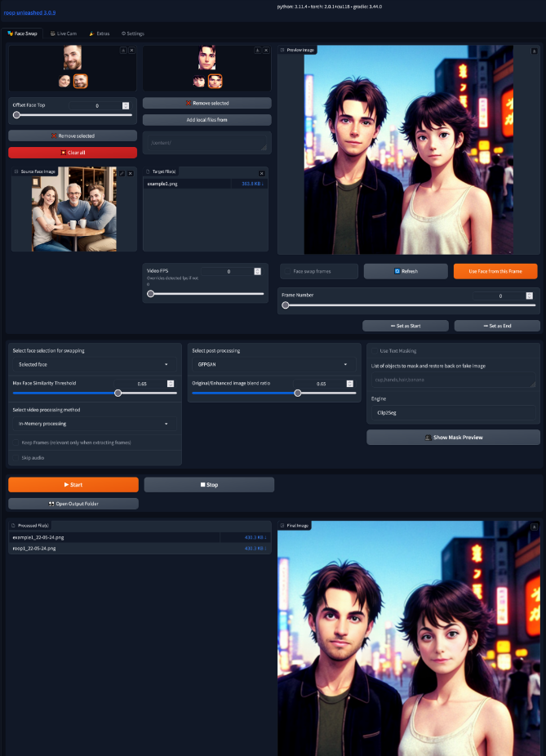This screenshot has height=756, width=546.
Task: Enable the Use Text Masking checkbox
Action: pos(375,351)
